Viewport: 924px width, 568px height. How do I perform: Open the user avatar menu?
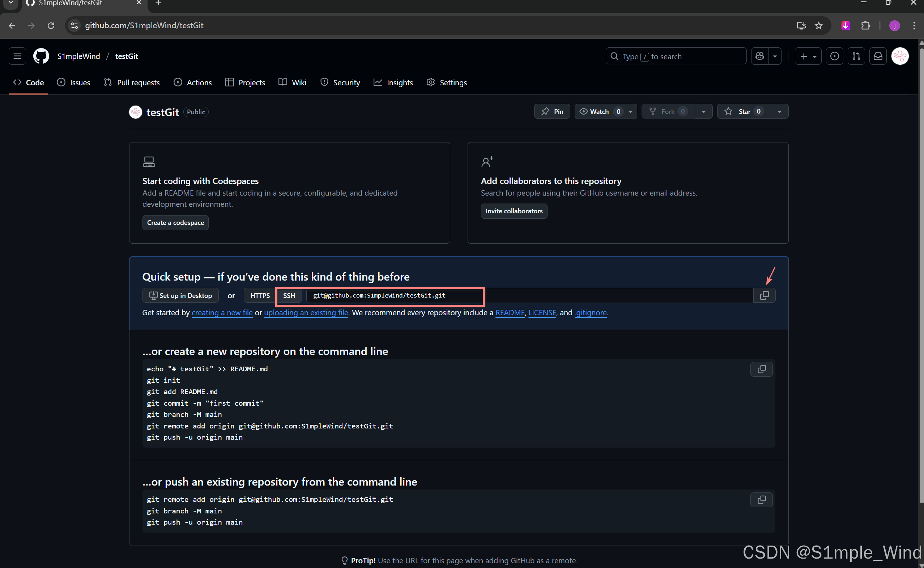900,56
